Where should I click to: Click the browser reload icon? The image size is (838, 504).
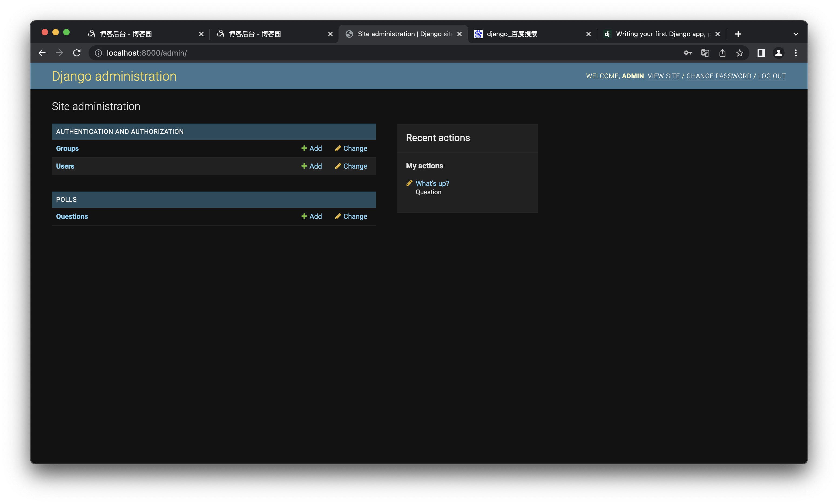(77, 53)
